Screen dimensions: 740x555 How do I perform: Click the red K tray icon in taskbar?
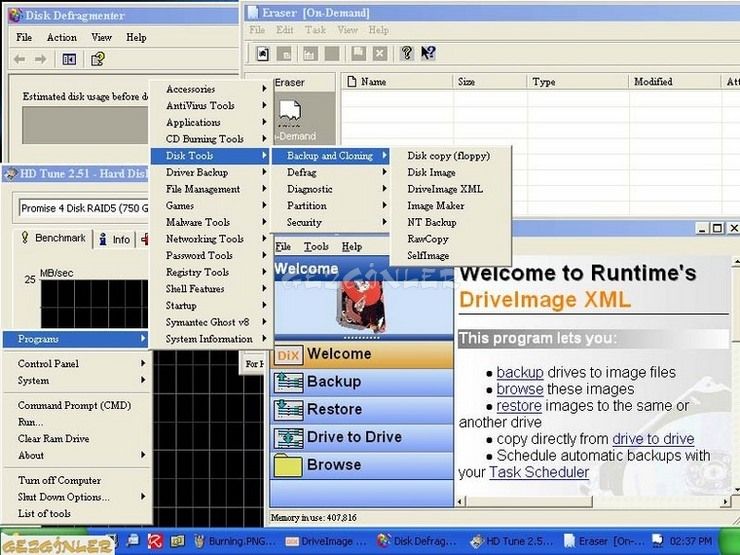pos(155,541)
